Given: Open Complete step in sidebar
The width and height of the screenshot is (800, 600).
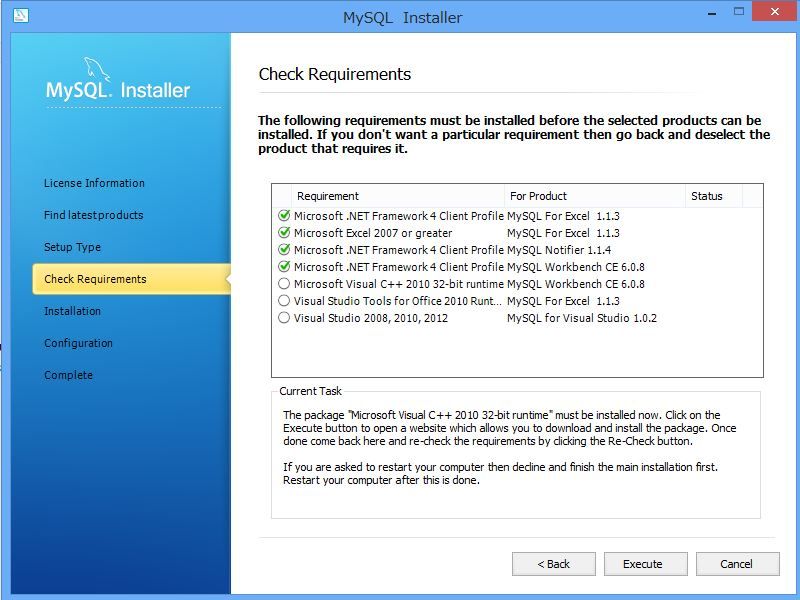Looking at the screenshot, I should click(68, 375).
